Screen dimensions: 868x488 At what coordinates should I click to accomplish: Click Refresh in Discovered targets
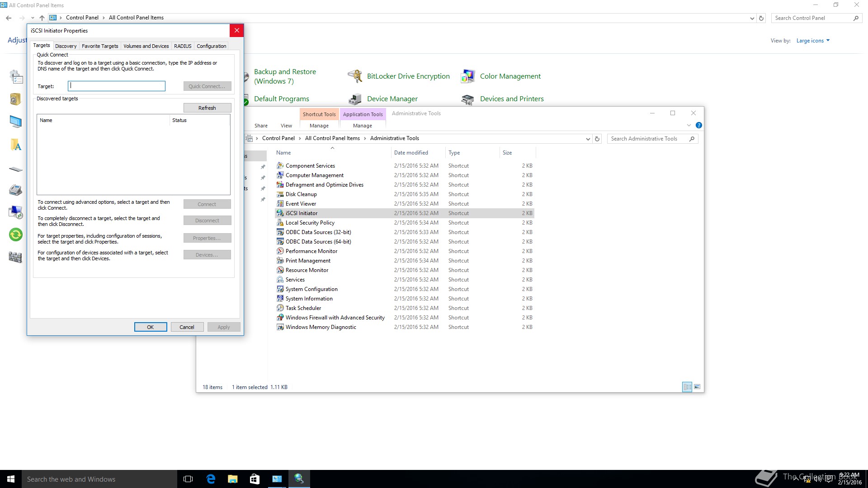click(x=207, y=108)
